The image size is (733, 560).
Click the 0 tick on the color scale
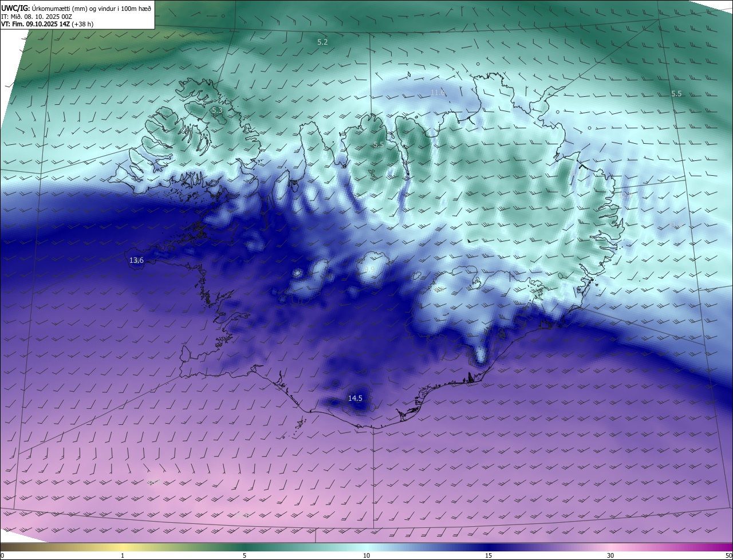(2, 555)
